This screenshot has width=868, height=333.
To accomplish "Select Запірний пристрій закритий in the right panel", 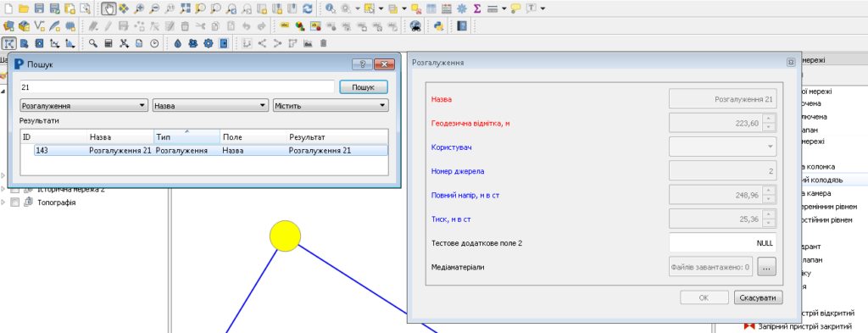I will tap(806, 326).
